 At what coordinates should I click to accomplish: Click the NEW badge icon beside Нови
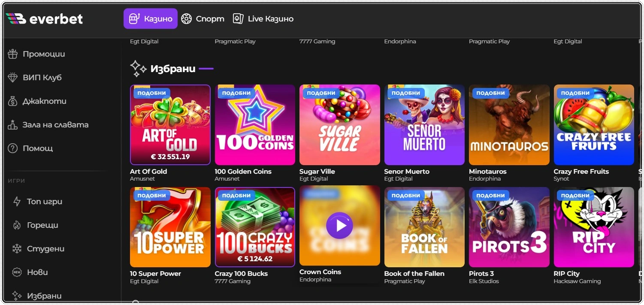[17, 272]
